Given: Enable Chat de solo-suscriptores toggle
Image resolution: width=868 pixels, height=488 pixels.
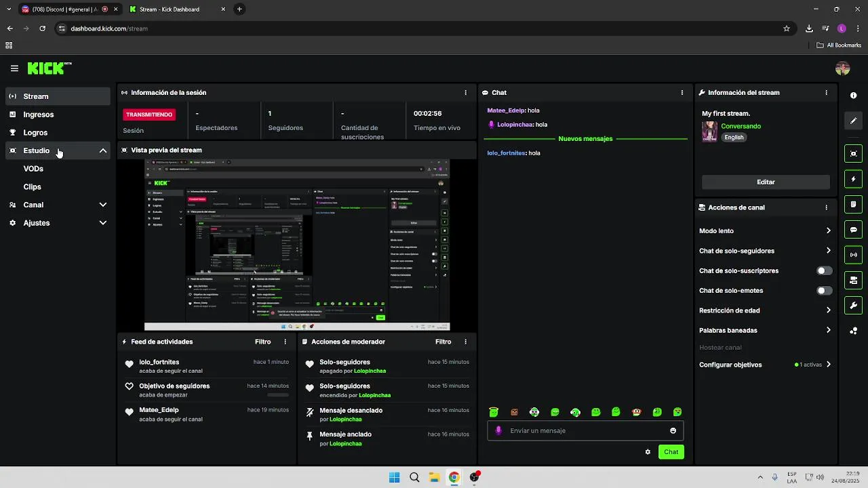Looking at the screenshot, I should click(824, 271).
